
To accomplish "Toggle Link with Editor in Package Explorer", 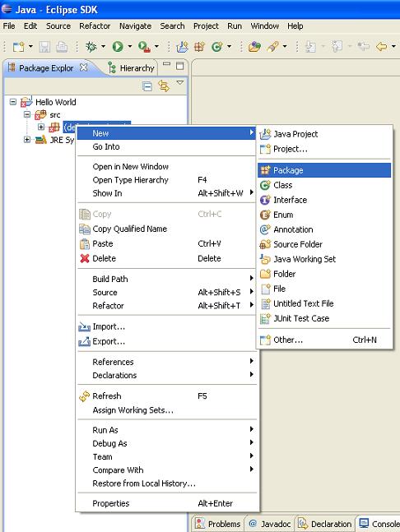I will [x=164, y=86].
